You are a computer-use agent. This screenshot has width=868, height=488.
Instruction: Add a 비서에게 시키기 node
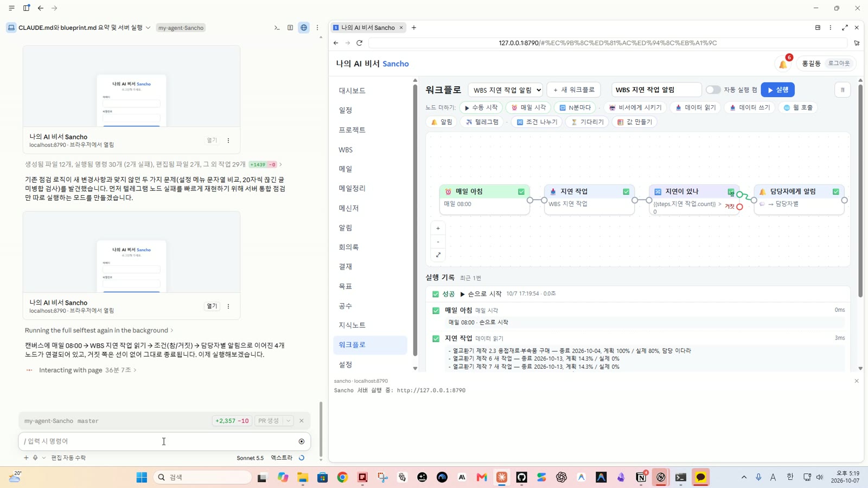coord(635,107)
